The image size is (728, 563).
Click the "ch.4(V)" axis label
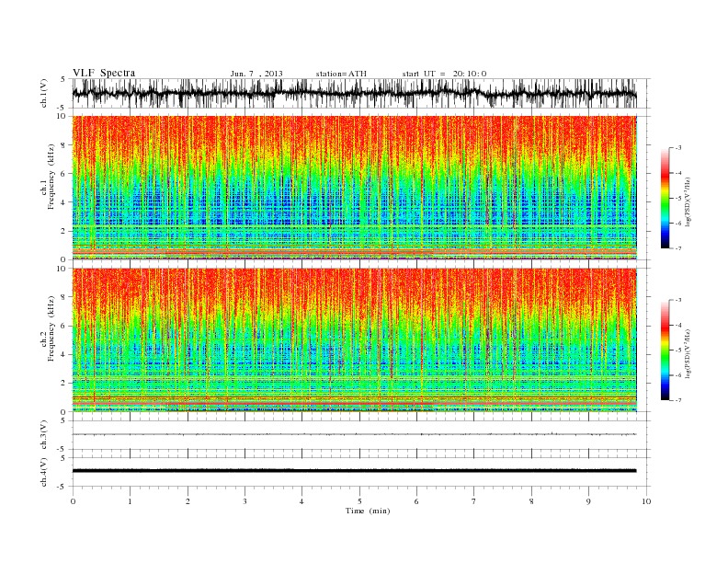click(x=44, y=472)
